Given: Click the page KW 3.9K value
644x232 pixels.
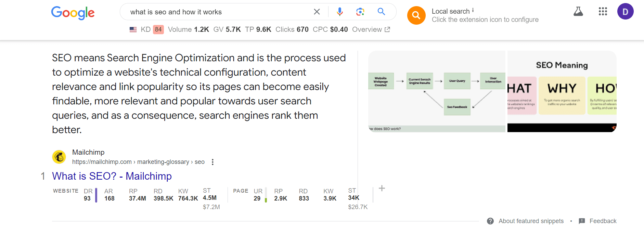Looking at the screenshot, I should click(x=330, y=198).
